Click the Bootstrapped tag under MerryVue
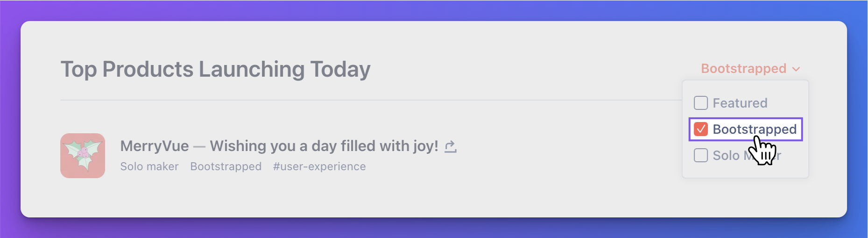 (x=226, y=166)
